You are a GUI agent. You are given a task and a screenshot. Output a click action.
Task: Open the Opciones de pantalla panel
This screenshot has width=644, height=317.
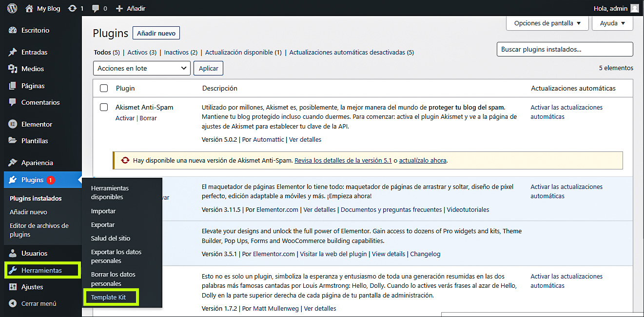tap(548, 23)
